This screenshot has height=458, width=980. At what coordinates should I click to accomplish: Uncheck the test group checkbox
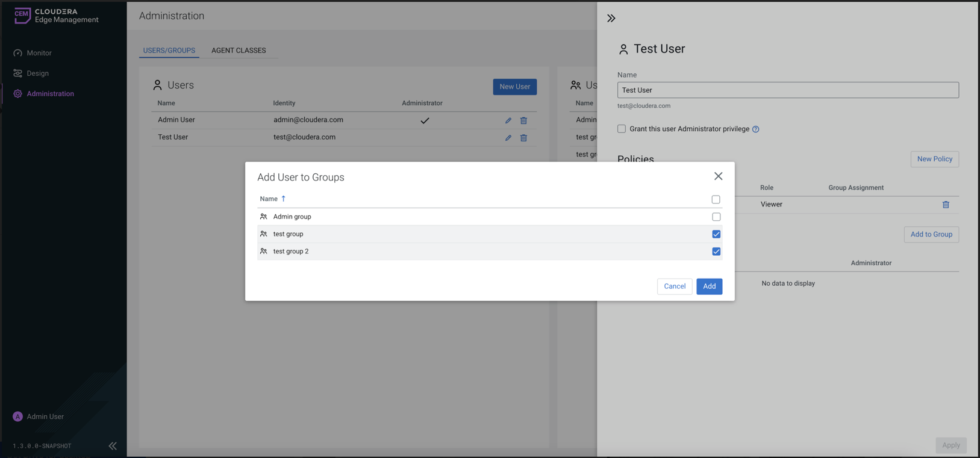(x=716, y=234)
